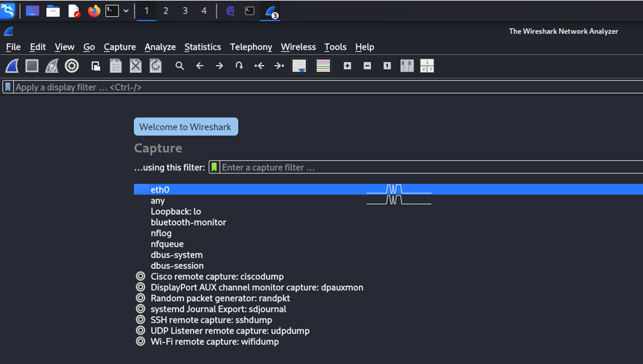The image size is (643, 364).
Task: Open the File menu
Action: point(13,47)
